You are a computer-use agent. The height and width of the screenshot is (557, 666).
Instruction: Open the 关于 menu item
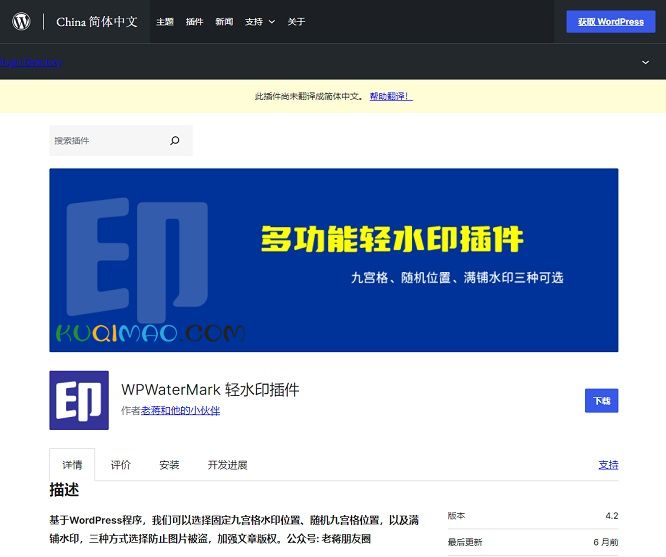click(296, 22)
